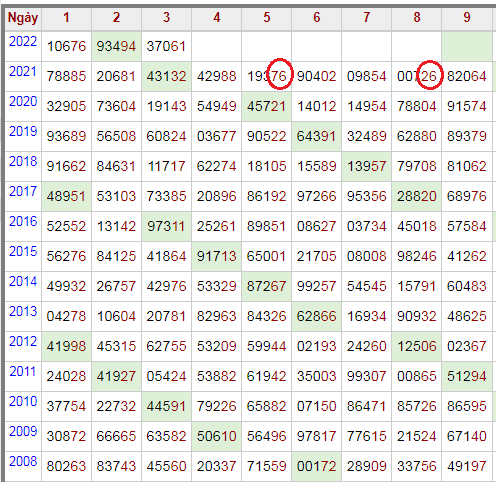This screenshot has width=496, height=482.
Task: Select highlighted cell 28820 in 2017 row
Action: point(417,196)
